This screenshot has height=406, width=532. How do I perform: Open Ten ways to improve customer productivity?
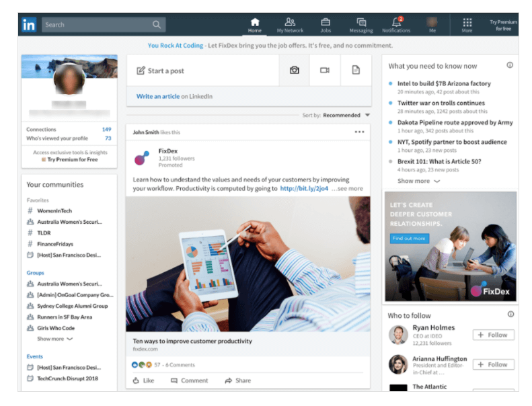[x=192, y=341]
